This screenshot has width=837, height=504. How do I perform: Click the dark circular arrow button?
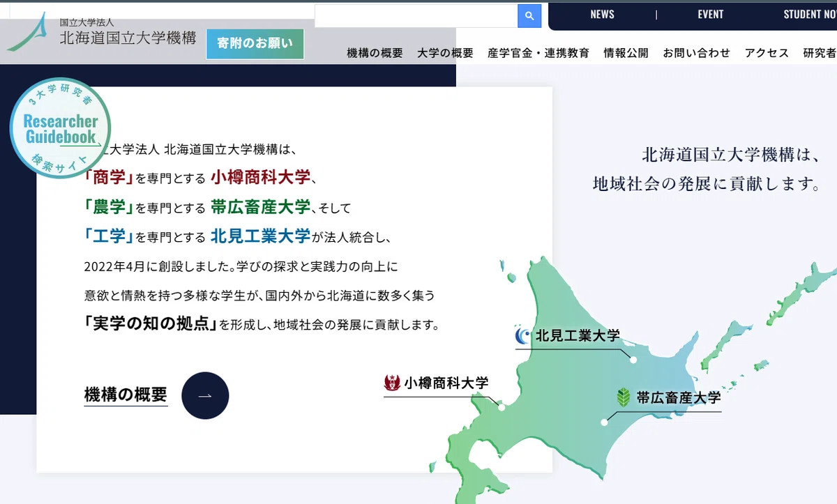[x=205, y=396]
